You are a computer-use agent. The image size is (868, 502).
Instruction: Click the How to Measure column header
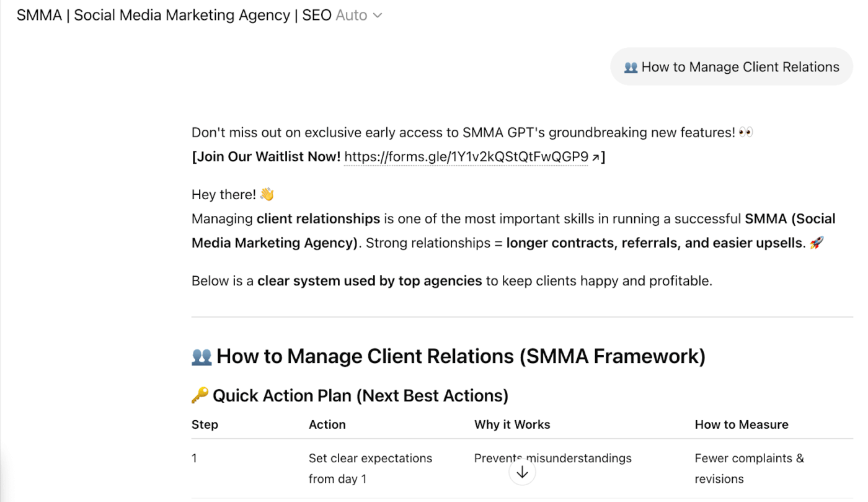click(742, 424)
